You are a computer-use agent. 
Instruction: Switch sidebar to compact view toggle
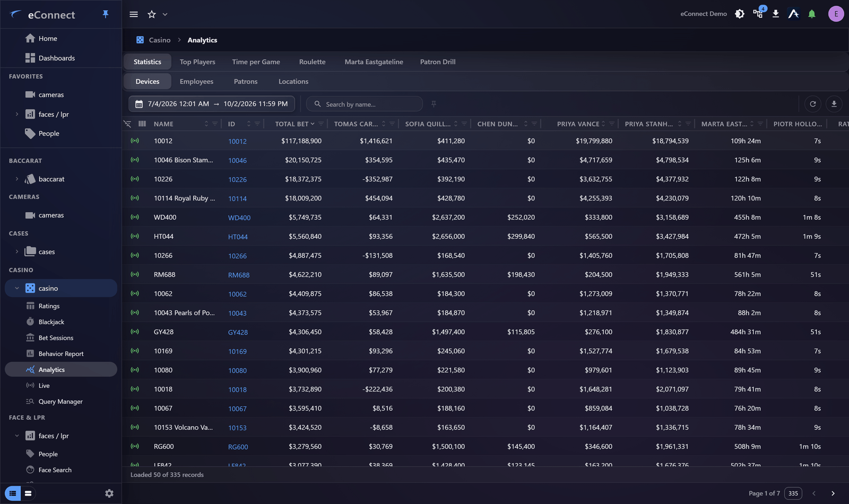pyautogui.click(x=28, y=493)
